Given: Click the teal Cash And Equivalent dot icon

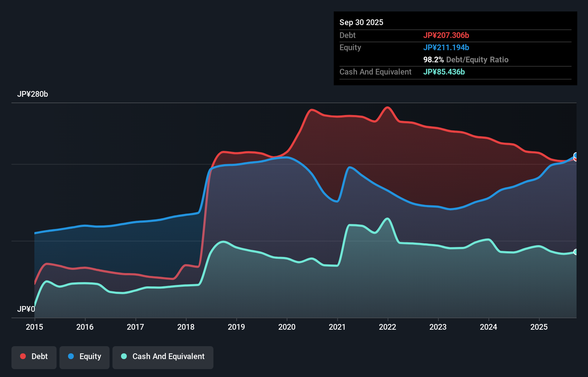Looking at the screenshot, I should pyautogui.click(x=124, y=356).
